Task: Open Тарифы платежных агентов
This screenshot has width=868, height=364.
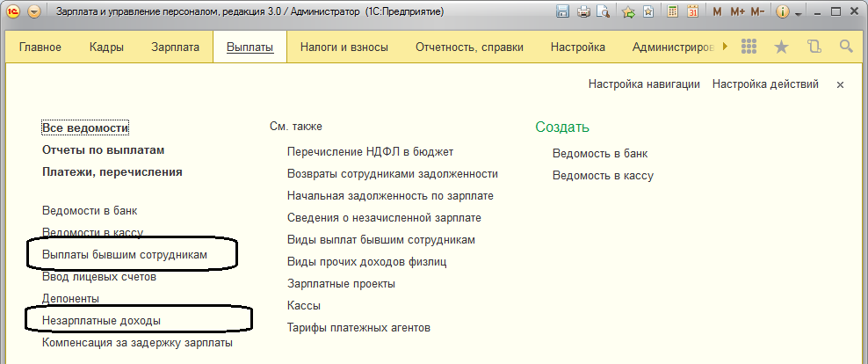Action: [358, 328]
